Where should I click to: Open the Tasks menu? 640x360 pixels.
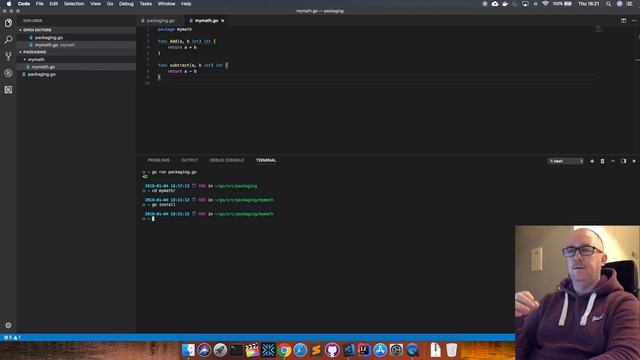pos(146,4)
